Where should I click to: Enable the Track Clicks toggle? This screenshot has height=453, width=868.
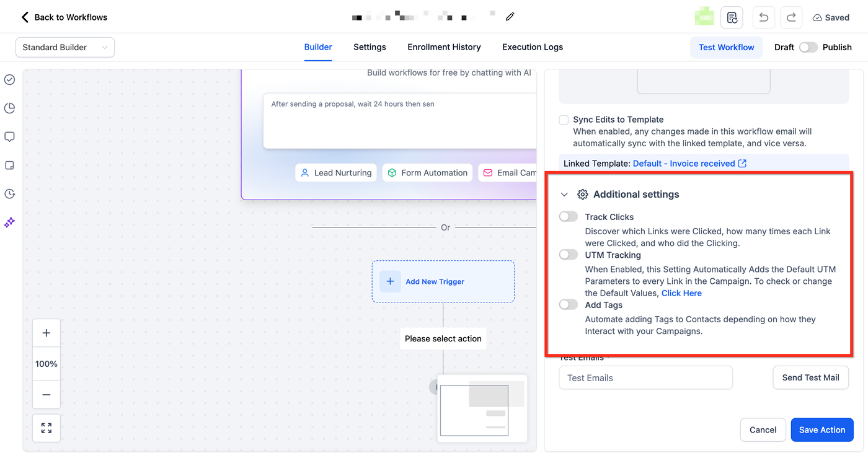569,217
